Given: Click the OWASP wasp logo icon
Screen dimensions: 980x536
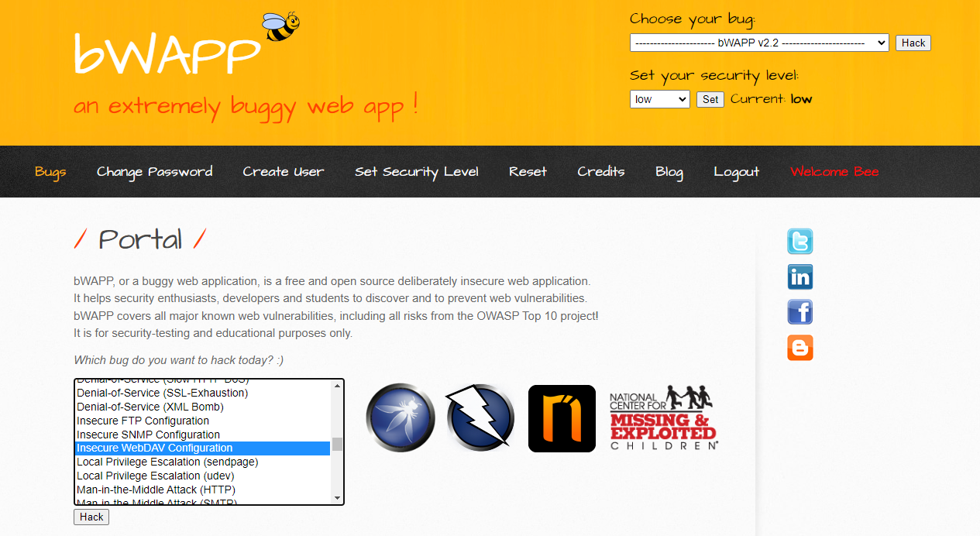Looking at the screenshot, I should (401, 418).
